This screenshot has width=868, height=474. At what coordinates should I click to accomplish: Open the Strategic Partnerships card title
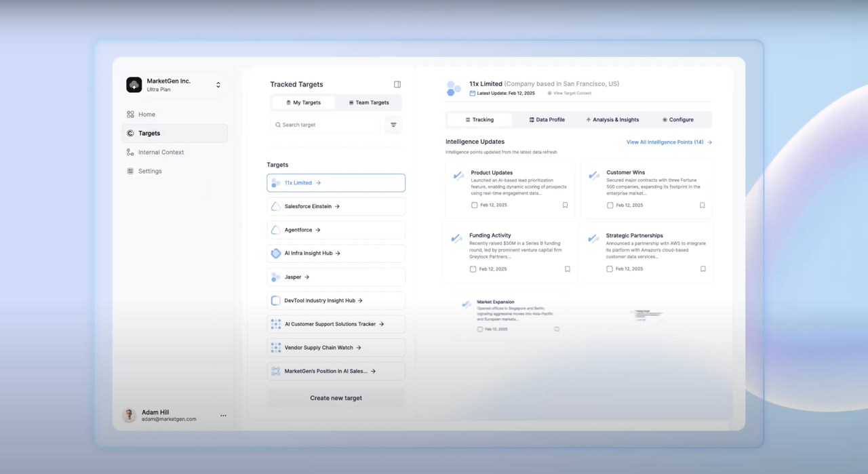coord(635,235)
